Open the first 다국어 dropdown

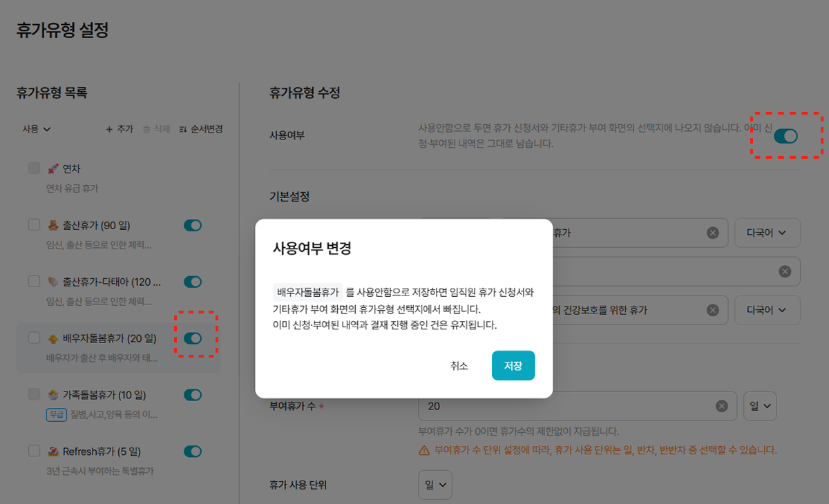tap(767, 233)
